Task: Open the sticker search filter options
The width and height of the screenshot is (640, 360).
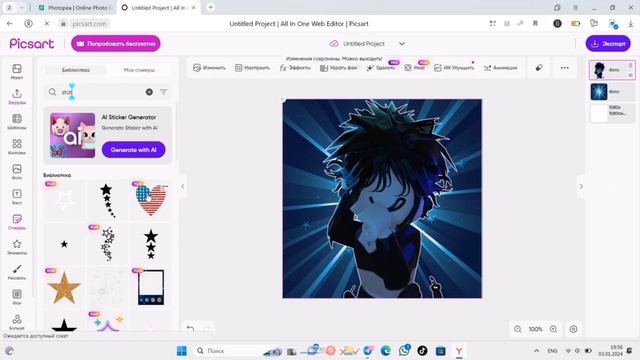Action: (164, 92)
